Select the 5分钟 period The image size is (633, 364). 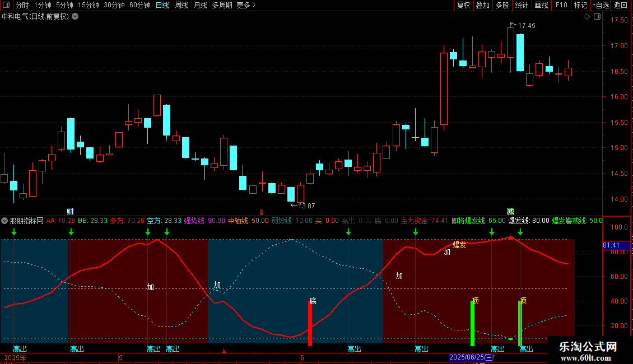coord(64,5)
